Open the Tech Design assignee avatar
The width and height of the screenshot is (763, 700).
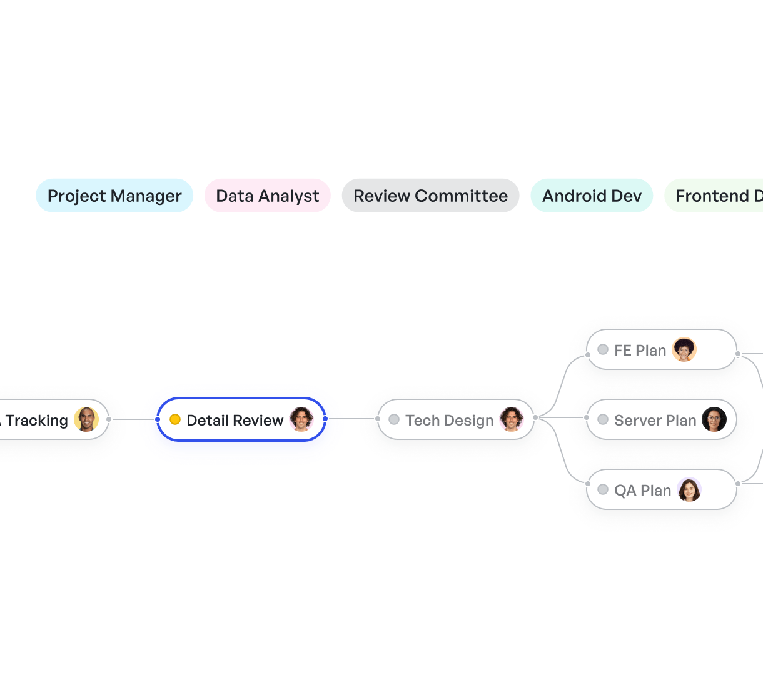[x=512, y=419]
